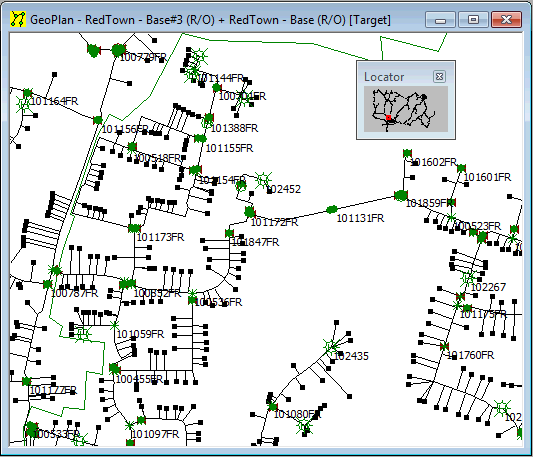Click the GeoPlan window title icon
Image resolution: width=533 pixels, height=457 pixels.
tap(18, 19)
